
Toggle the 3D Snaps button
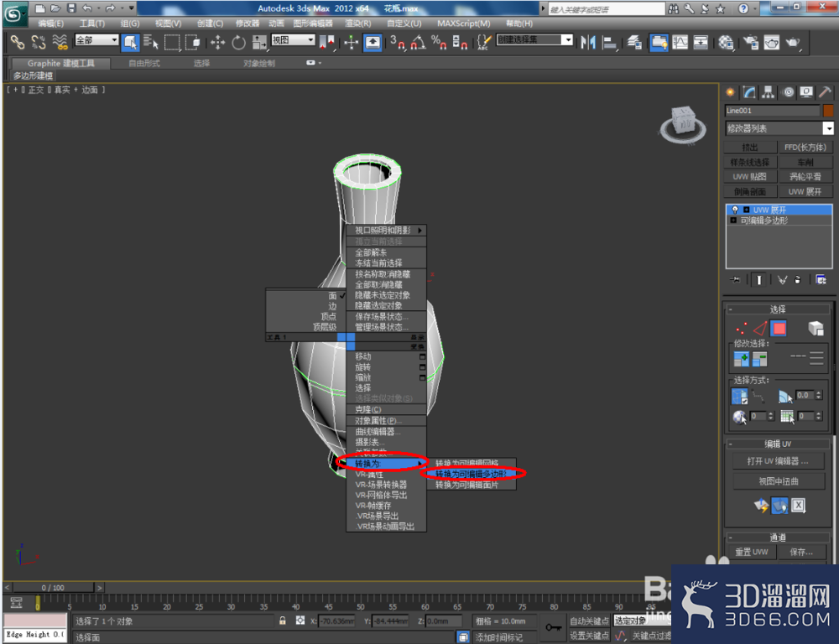click(x=398, y=42)
